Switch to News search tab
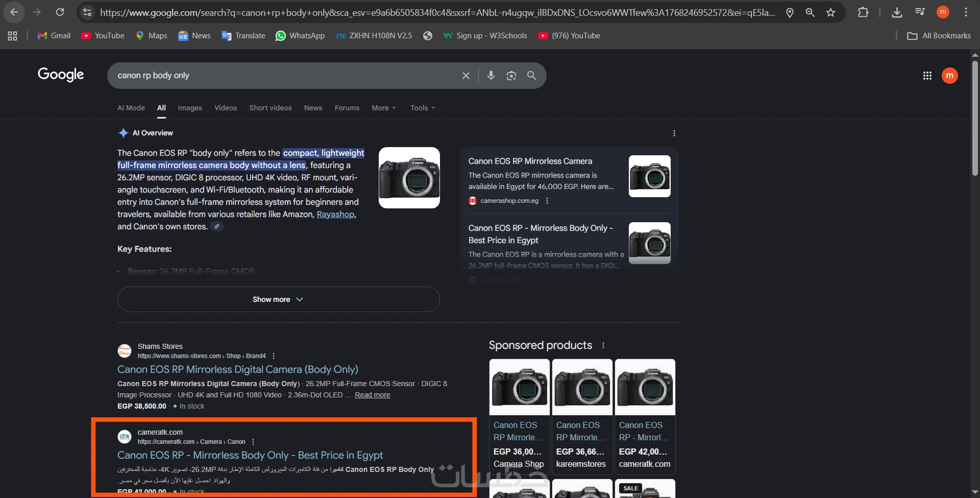The width and height of the screenshot is (980, 498). coord(313,108)
